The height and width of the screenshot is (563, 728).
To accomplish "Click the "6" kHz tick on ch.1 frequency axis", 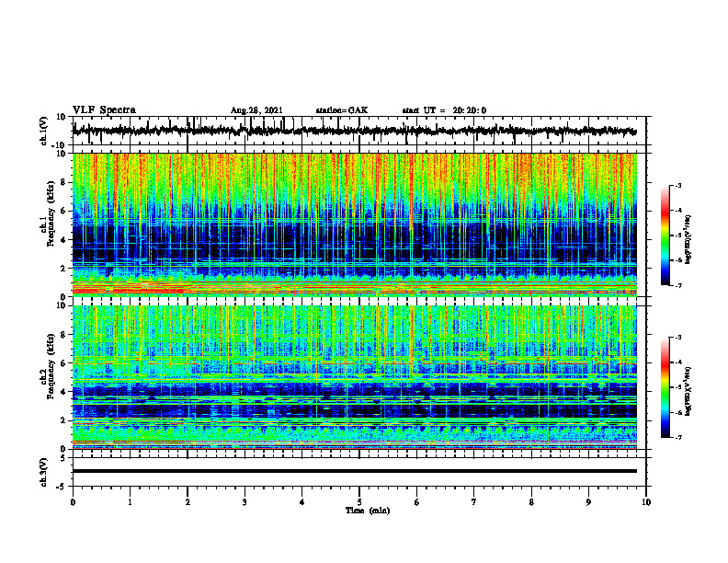I will point(63,212).
